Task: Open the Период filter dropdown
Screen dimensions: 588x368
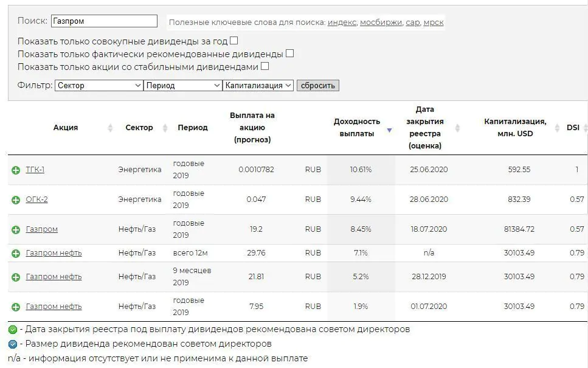Action: [182, 86]
